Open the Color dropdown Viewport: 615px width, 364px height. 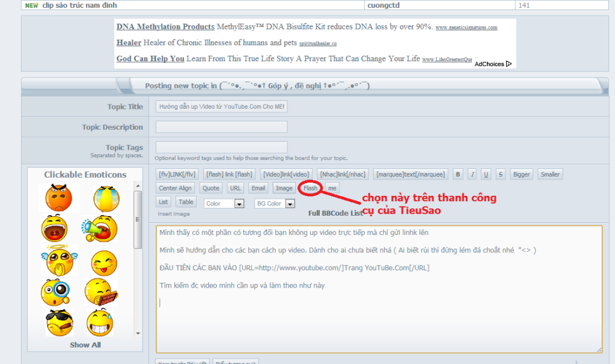(x=224, y=204)
